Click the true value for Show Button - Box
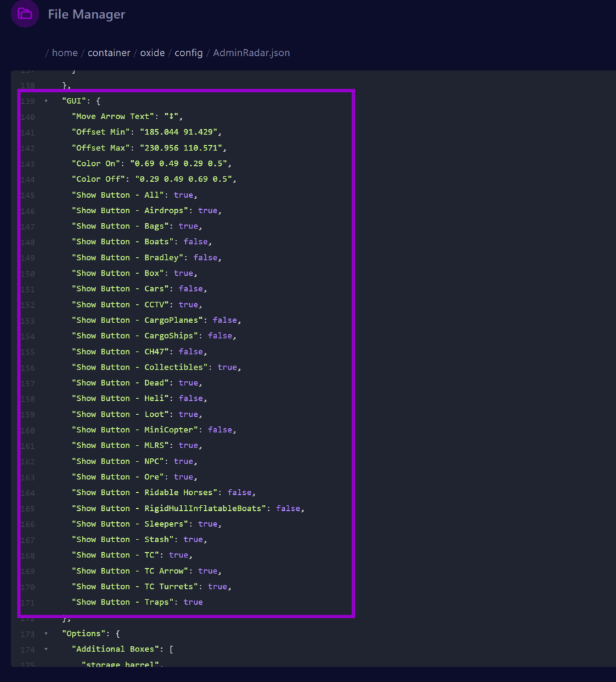Viewport: 616px width, 682px height. point(183,273)
